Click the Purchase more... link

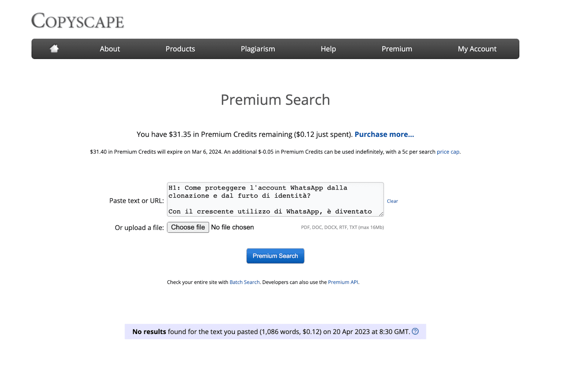pos(384,134)
